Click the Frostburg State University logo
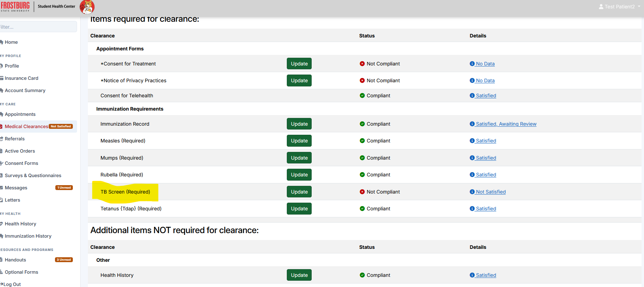Screen dimensions: 644x287 (x=15, y=6)
